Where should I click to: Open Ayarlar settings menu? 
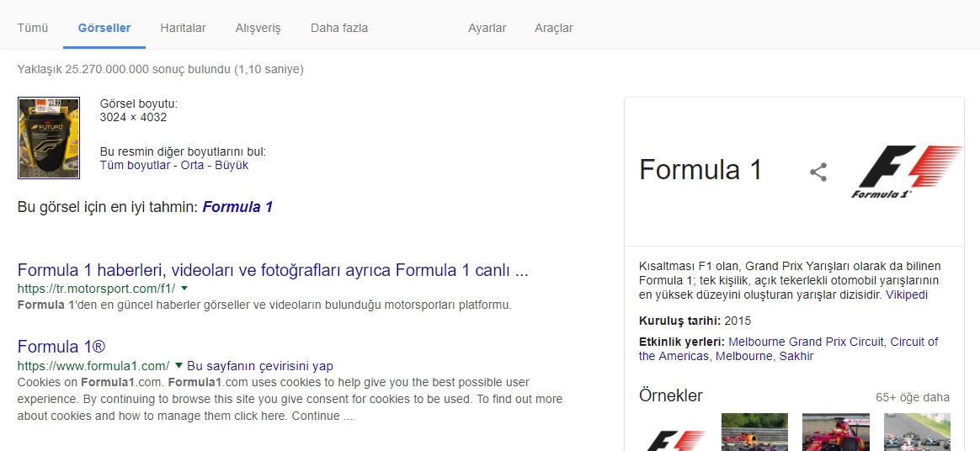(x=487, y=28)
